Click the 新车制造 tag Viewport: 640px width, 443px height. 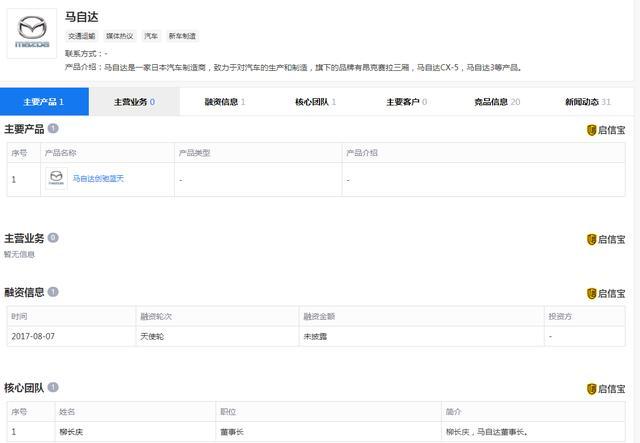tap(182, 36)
